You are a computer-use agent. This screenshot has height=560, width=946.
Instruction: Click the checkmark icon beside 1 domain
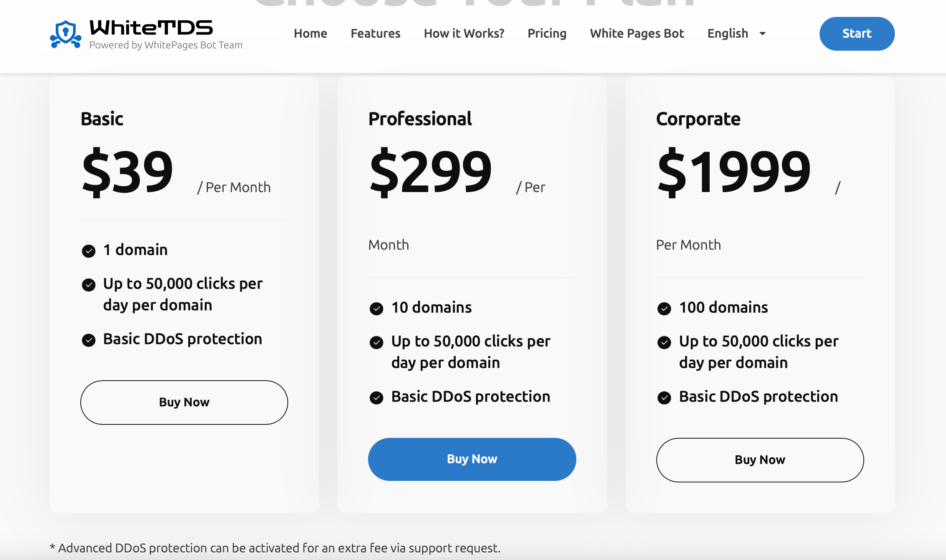point(89,251)
